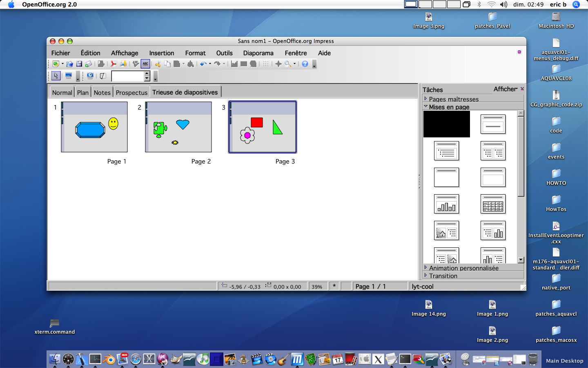The width and height of the screenshot is (588, 368).
Task: Decrease slides per row with down stepper
Action: coord(147,79)
